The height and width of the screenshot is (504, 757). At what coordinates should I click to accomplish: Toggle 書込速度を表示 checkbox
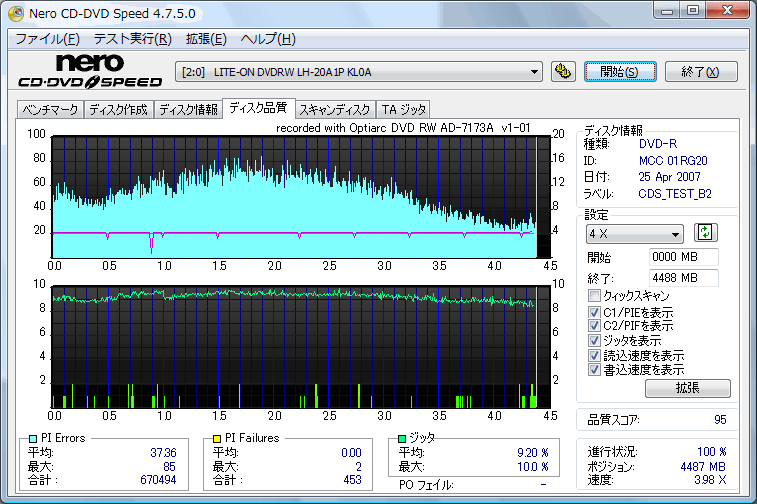[x=594, y=370]
